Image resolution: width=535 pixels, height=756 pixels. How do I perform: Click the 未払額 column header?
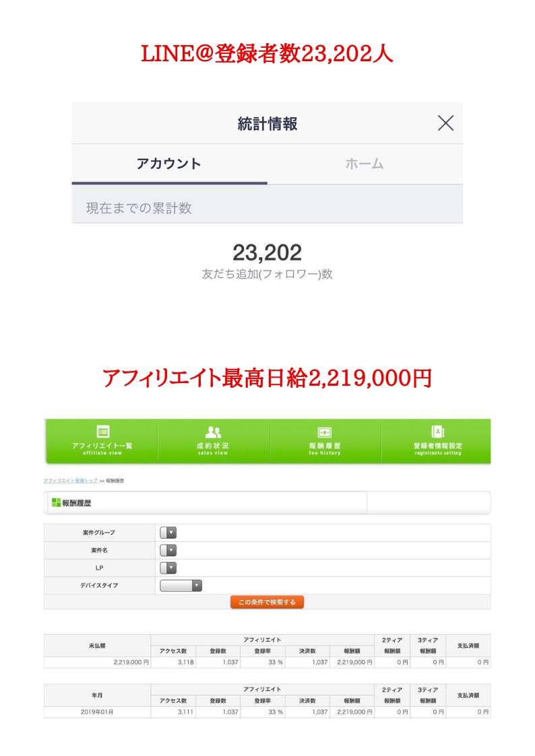98,645
